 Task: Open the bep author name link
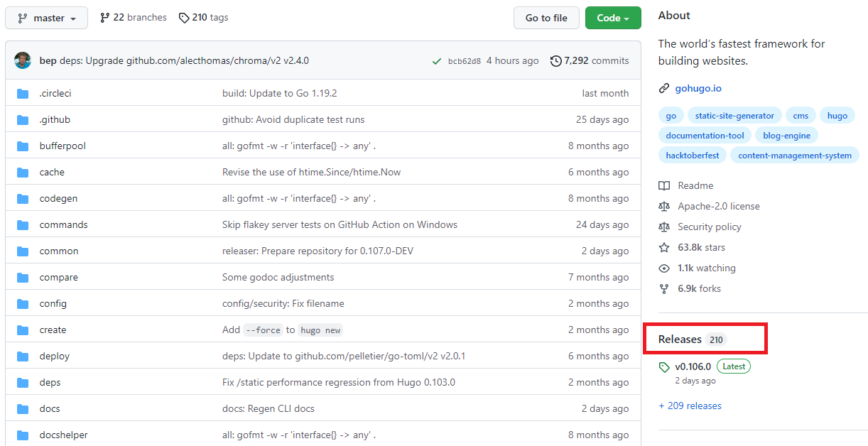coord(48,60)
